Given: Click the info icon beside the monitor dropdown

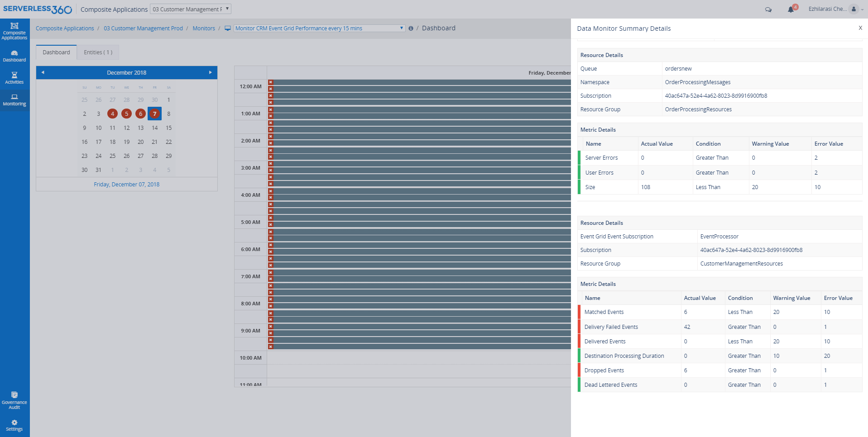Looking at the screenshot, I should 411,28.
